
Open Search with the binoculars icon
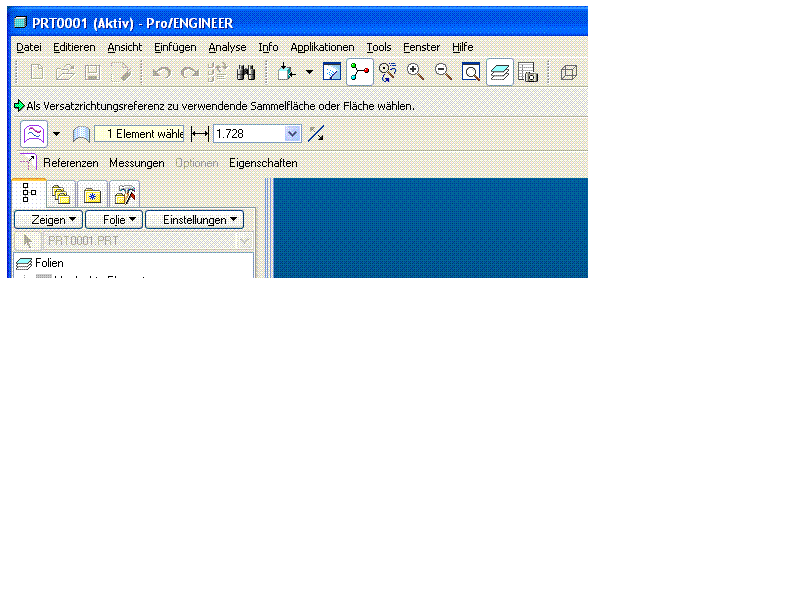point(246,72)
